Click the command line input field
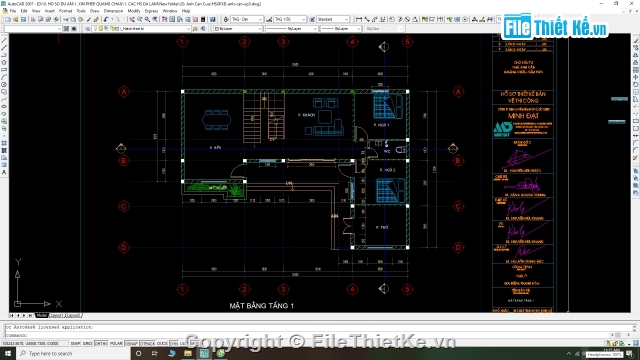 pyautogui.click(x=318, y=335)
